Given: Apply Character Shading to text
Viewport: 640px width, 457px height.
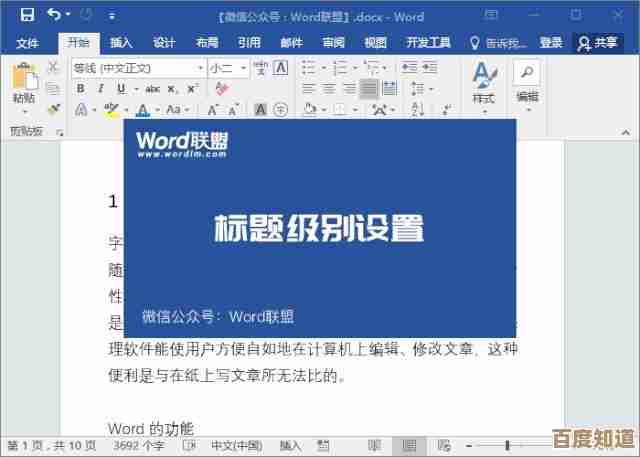Looking at the screenshot, I should 260,109.
